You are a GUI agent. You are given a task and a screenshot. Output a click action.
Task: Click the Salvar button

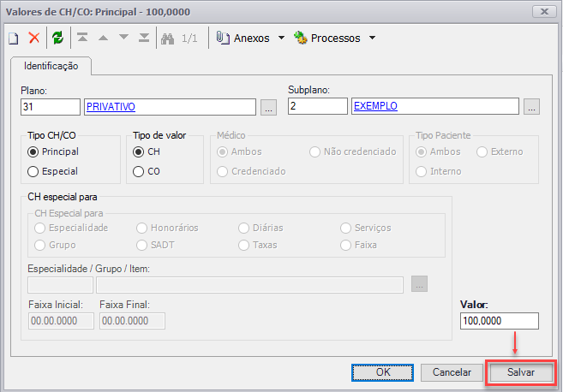pyautogui.click(x=521, y=372)
